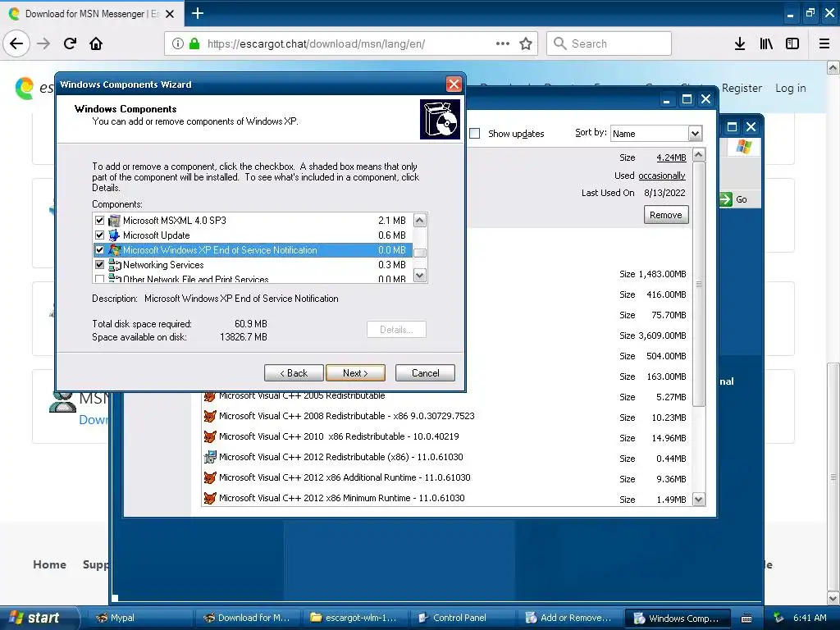Open a new browser tab
840x630 pixels.
coord(197,13)
